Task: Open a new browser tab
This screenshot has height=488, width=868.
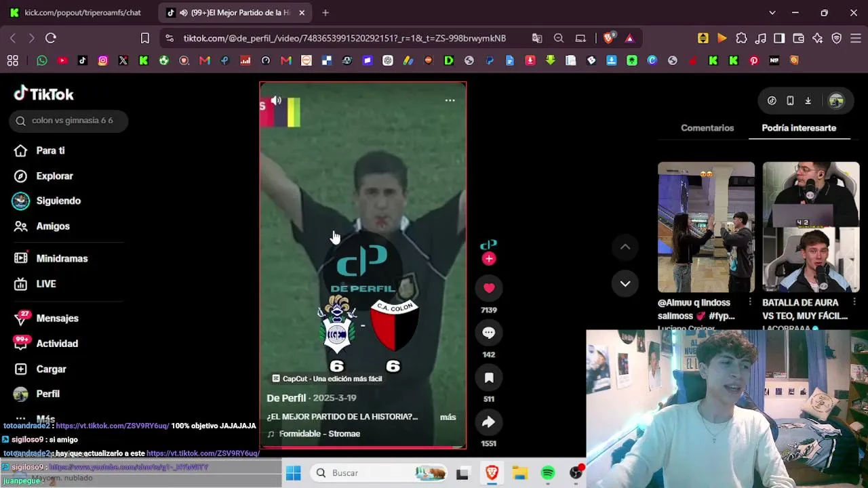Action: coord(325,13)
